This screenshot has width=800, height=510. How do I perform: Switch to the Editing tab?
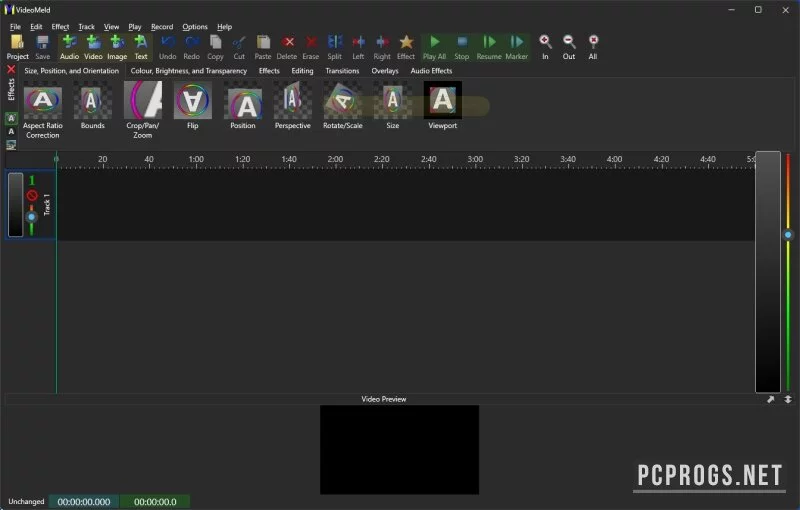tap(302, 71)
